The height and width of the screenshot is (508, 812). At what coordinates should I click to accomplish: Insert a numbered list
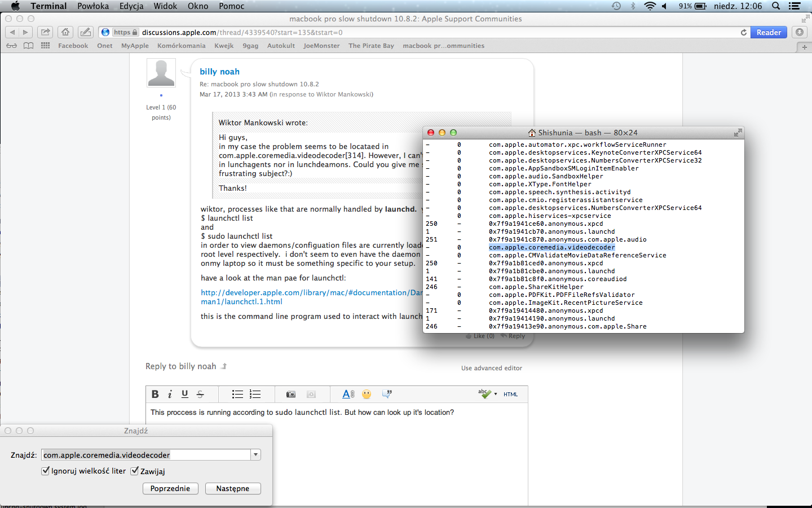255,394
